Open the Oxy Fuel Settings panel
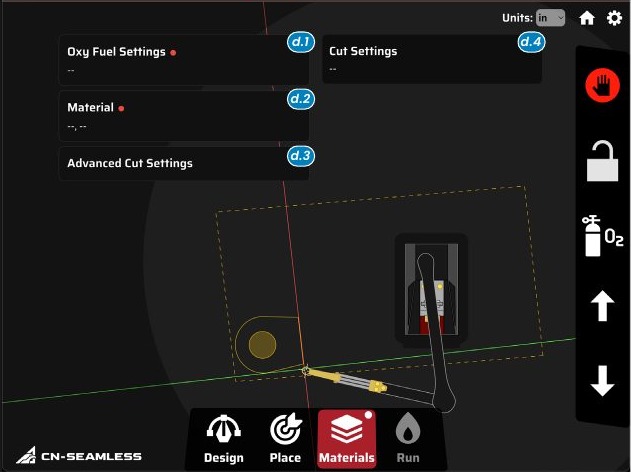The height and width of the screenshot is (472, 631). tap(184, 60)
